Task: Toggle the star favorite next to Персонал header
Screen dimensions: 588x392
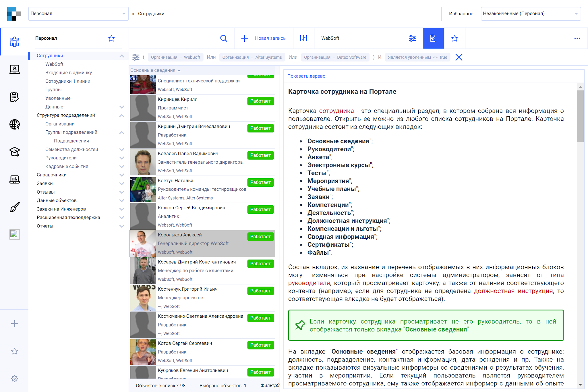Action: (111, 38)
